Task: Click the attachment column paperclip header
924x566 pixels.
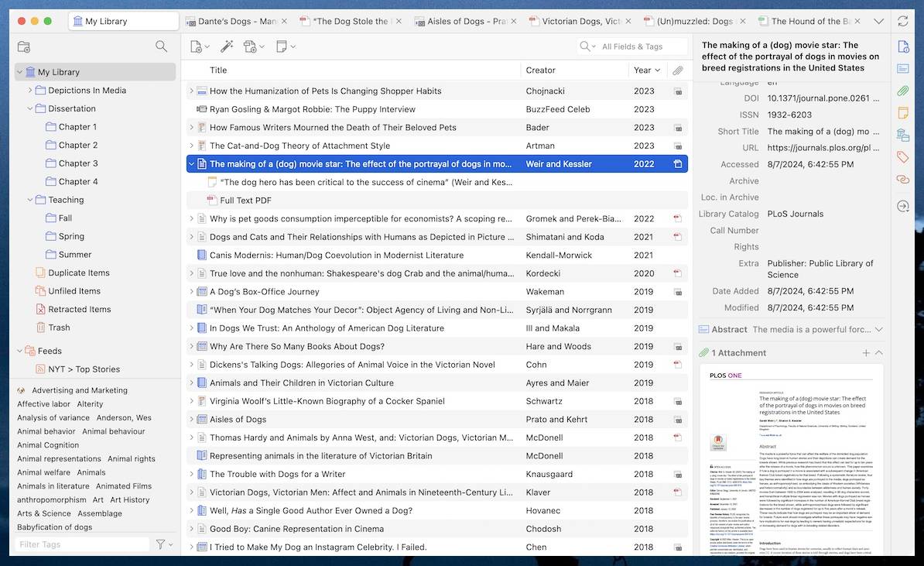Action: 678,70
